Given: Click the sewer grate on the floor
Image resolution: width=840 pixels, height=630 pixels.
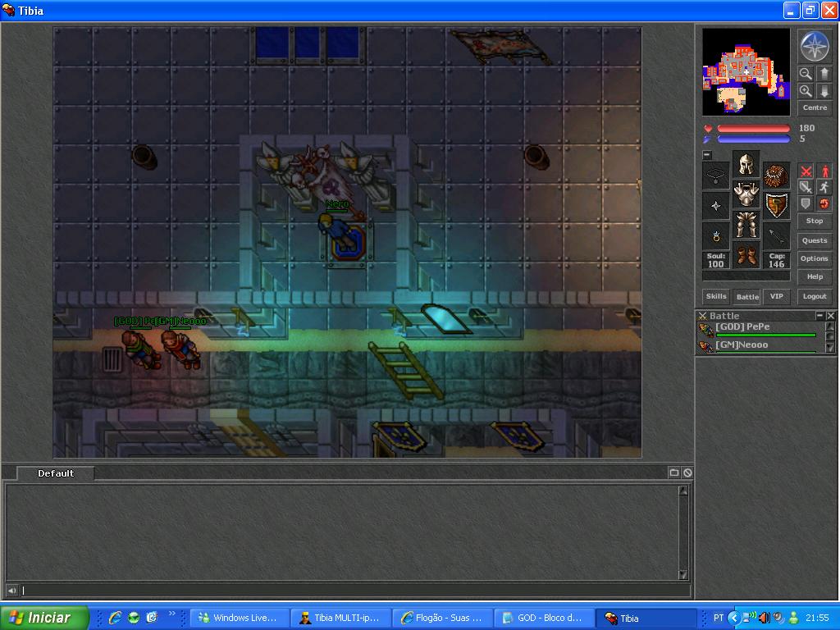Looking at the screenshot, I should click(112, 359).
